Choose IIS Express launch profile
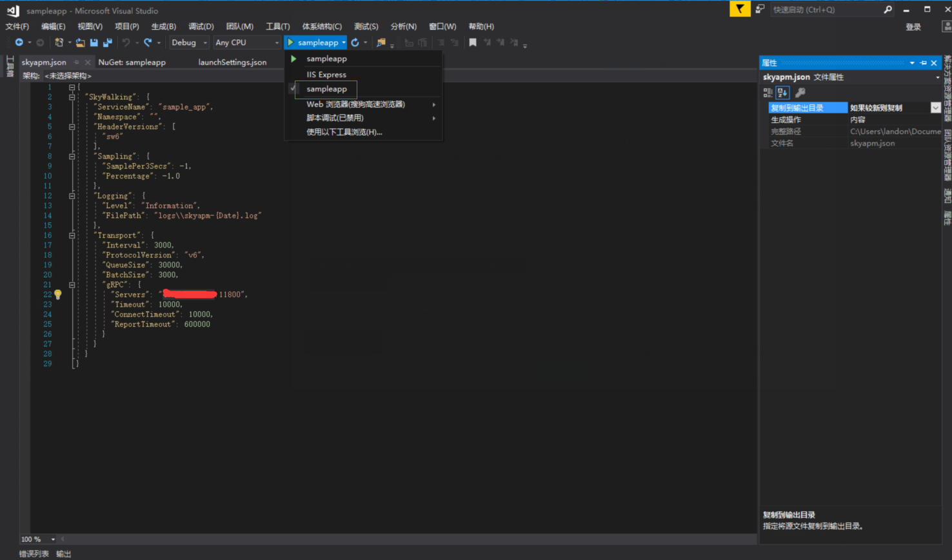 point(326,75)
